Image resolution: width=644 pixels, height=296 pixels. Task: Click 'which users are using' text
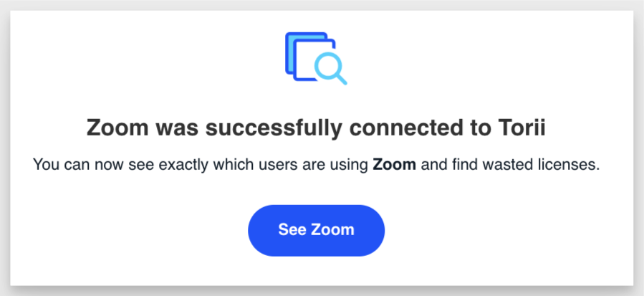click(265, 165)
